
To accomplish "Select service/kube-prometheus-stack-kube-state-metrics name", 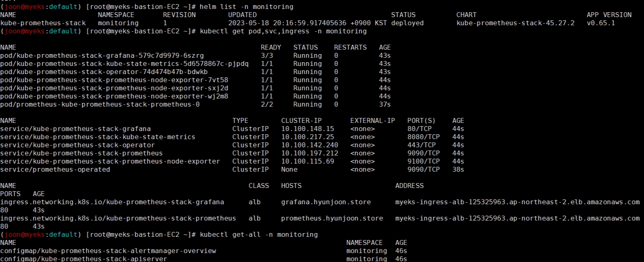I will tap(98, 137).
